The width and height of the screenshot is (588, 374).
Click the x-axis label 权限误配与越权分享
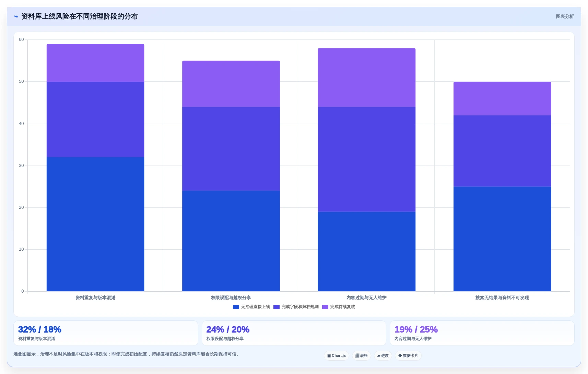click(231, 298)
